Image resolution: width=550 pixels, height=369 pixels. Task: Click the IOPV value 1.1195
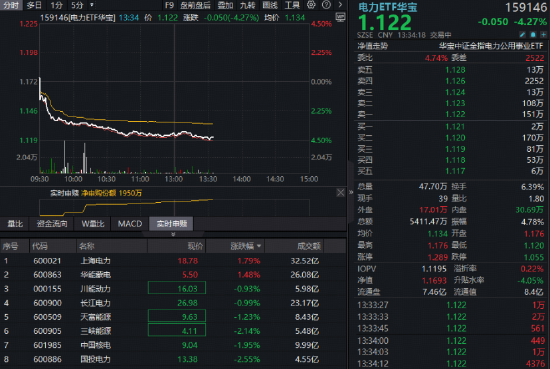point(434,269)
